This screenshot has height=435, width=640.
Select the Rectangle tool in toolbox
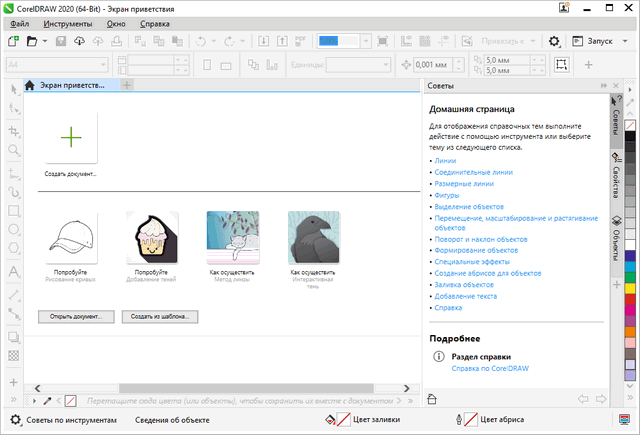tap(14, 211)
